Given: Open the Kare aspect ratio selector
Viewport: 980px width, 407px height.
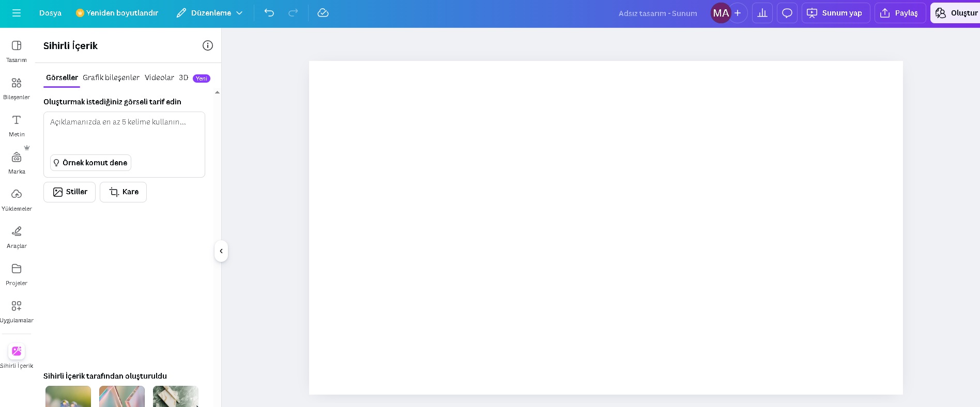Looking at the screenshot, I should tap(124, 192).
